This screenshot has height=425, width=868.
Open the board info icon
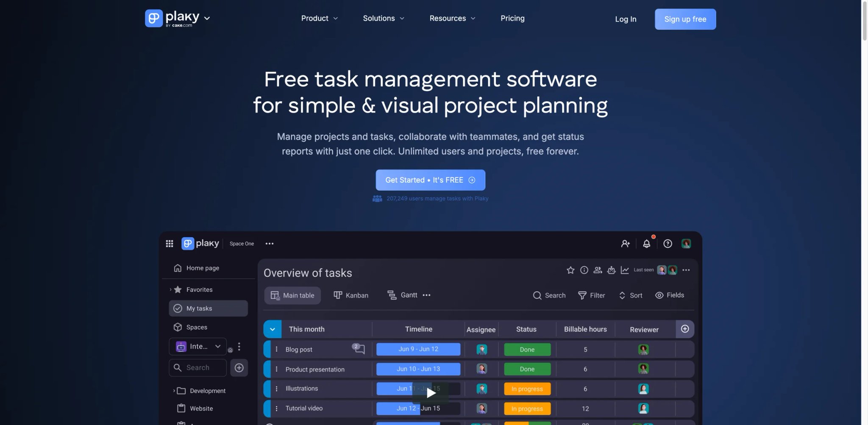pyautogui.click(x=584, y=270)
